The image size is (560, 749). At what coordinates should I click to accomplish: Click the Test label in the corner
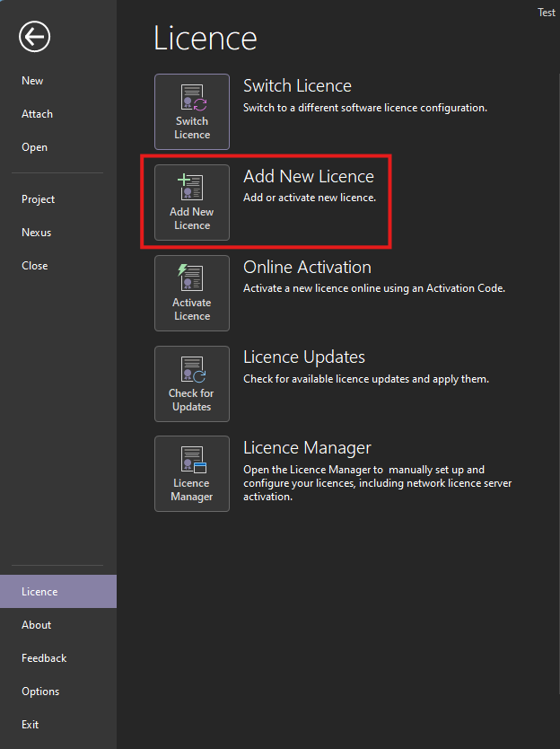(546, 12)
